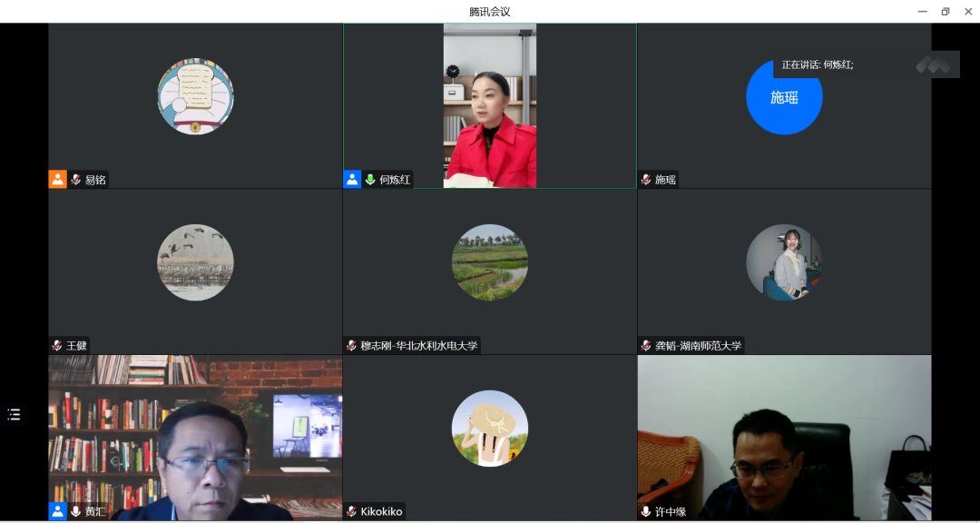Click the 正在讲话 speaking indicator banner
980x523 pixels.
point(817,64)
